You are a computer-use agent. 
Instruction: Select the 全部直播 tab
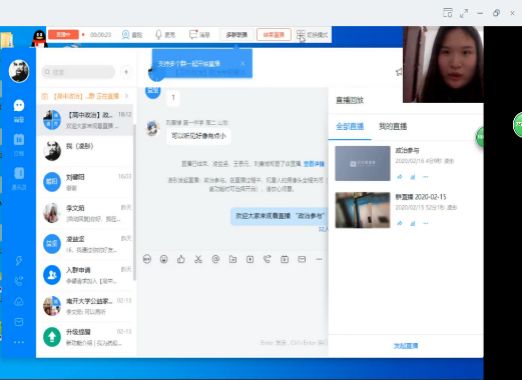pyautogui.click(x=350, y=126)
